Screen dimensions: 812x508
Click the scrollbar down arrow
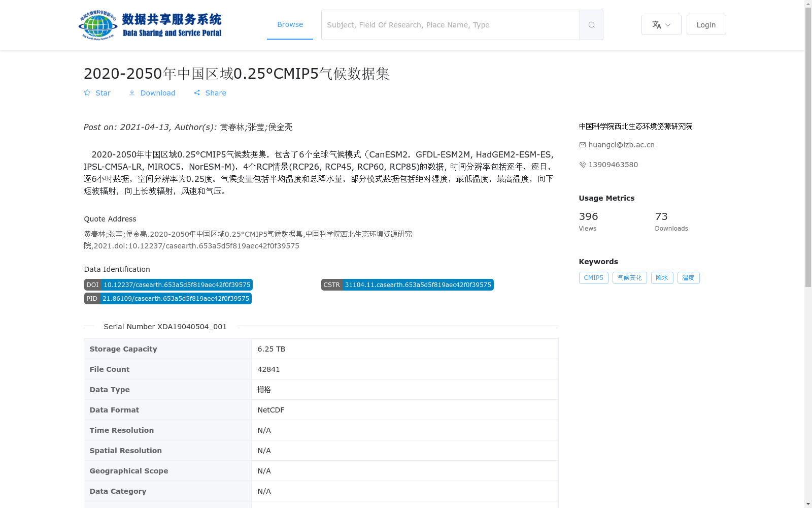808,504
